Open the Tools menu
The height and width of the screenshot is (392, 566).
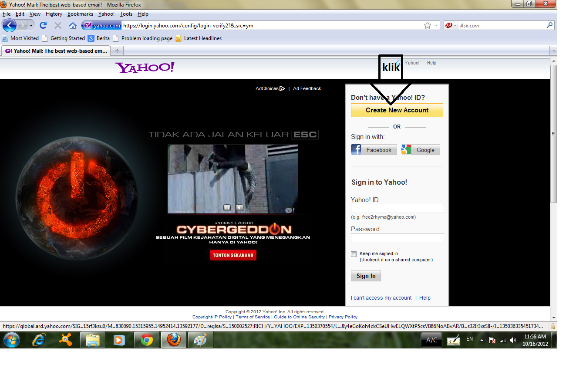pos(126,14)
